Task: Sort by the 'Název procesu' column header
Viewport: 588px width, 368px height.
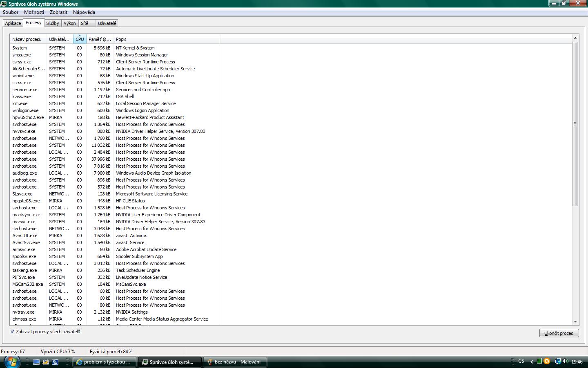Action: 28,39
